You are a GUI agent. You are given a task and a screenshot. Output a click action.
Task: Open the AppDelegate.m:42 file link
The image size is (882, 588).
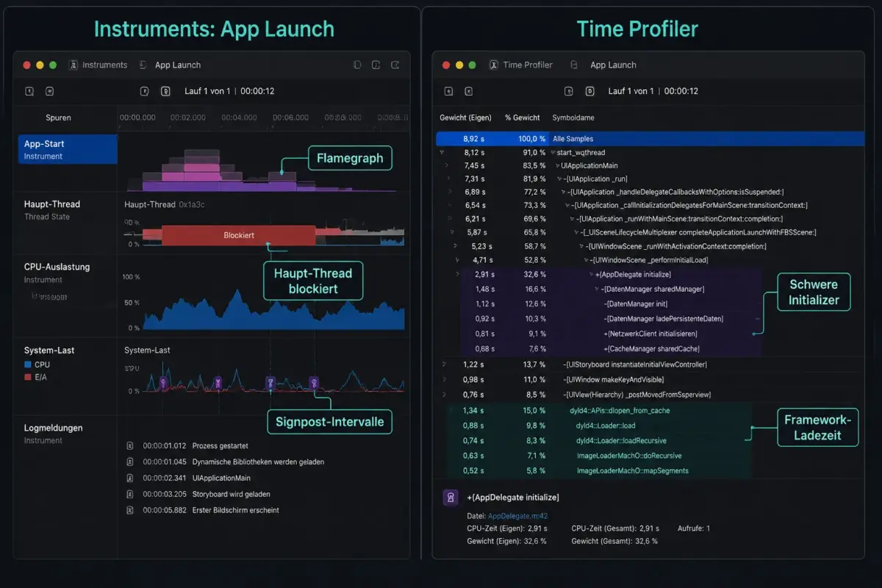pos(518,516)
